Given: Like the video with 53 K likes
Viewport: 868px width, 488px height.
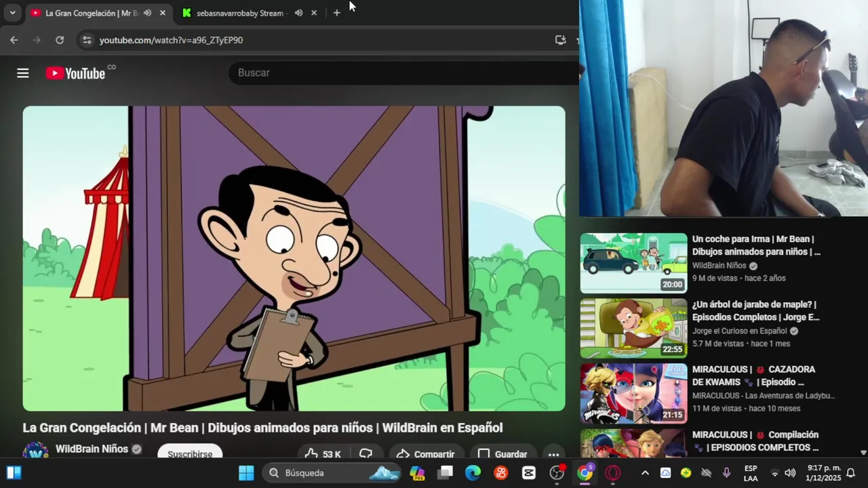Looking at the screenshot, I should click(322, 454).
